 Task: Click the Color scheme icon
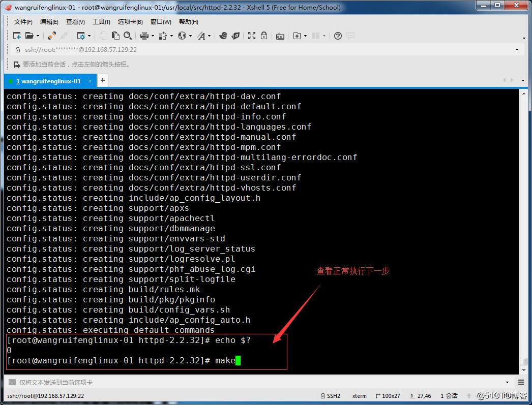[163, 36]
